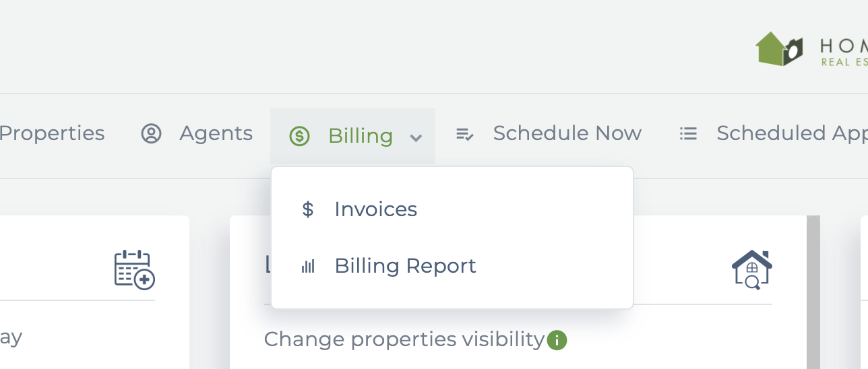Click the house with magnifier icon

[752, 270]
